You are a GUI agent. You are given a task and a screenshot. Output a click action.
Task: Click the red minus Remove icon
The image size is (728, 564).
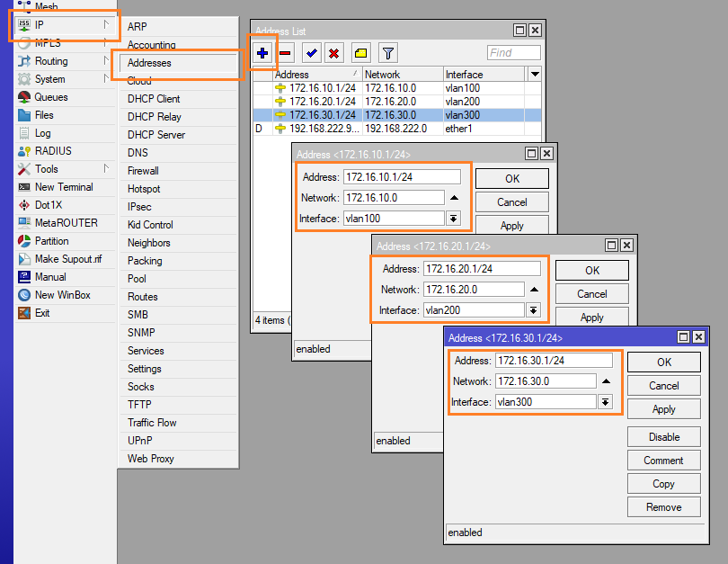(285, 53)
